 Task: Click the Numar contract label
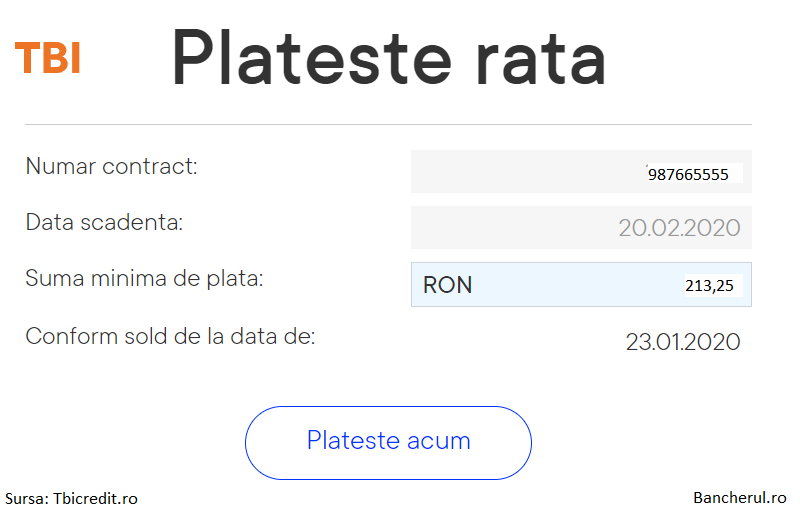[x=112, y=166]
